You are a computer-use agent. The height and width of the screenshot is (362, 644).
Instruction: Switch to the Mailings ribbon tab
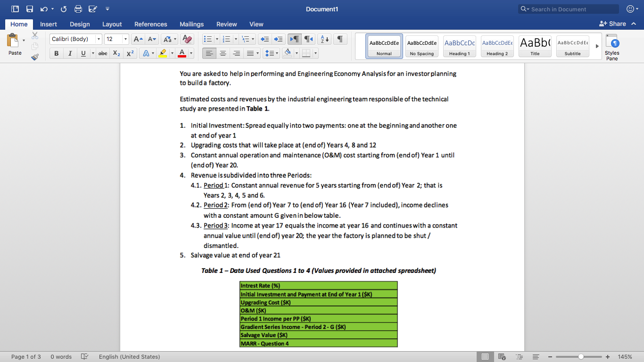coord(191,24)
